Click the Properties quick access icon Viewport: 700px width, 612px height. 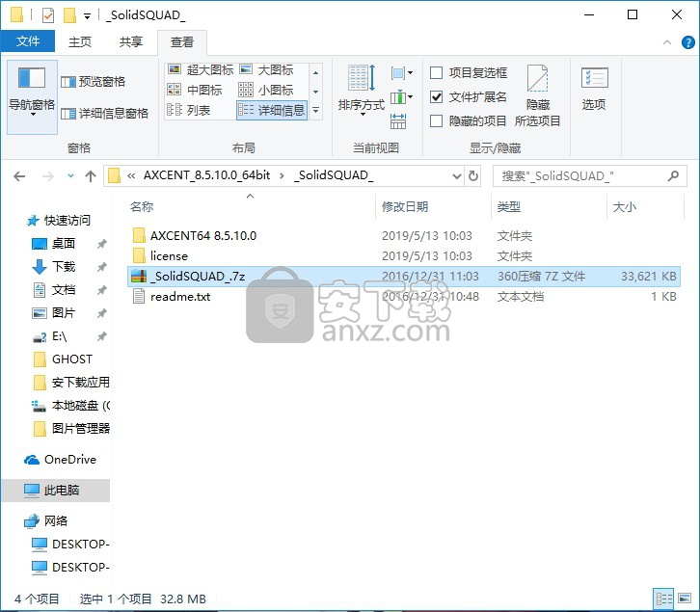point(48,15)
